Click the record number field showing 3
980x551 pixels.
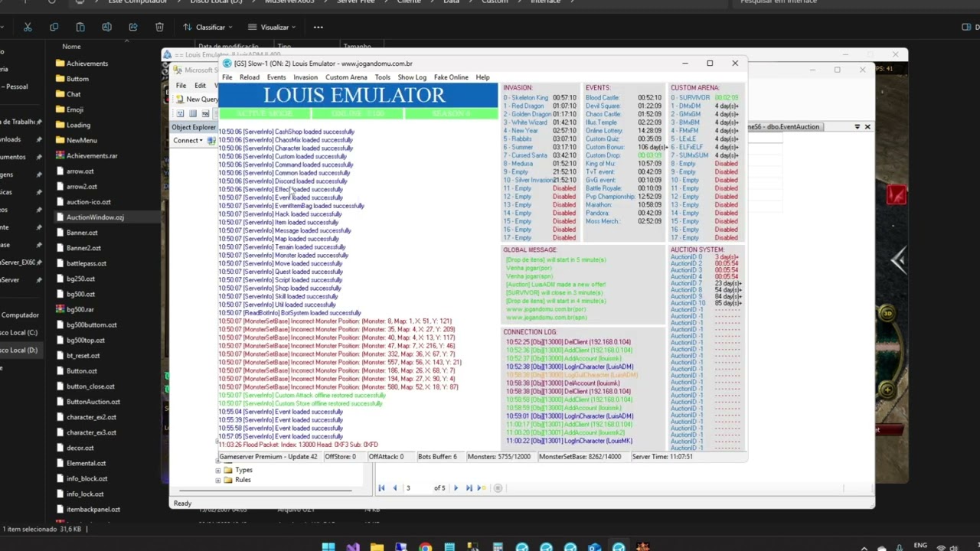tap(418, 487)
